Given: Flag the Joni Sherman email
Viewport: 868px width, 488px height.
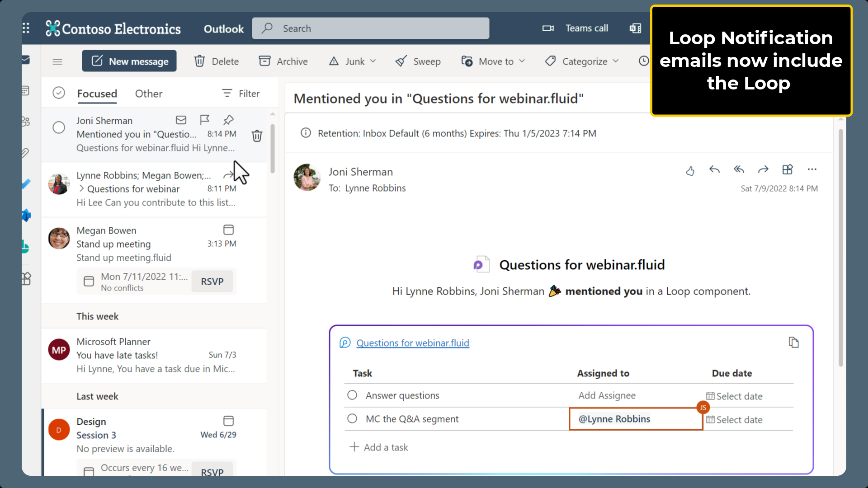Looking at the screenshot, I should click(x=205, y=120).
